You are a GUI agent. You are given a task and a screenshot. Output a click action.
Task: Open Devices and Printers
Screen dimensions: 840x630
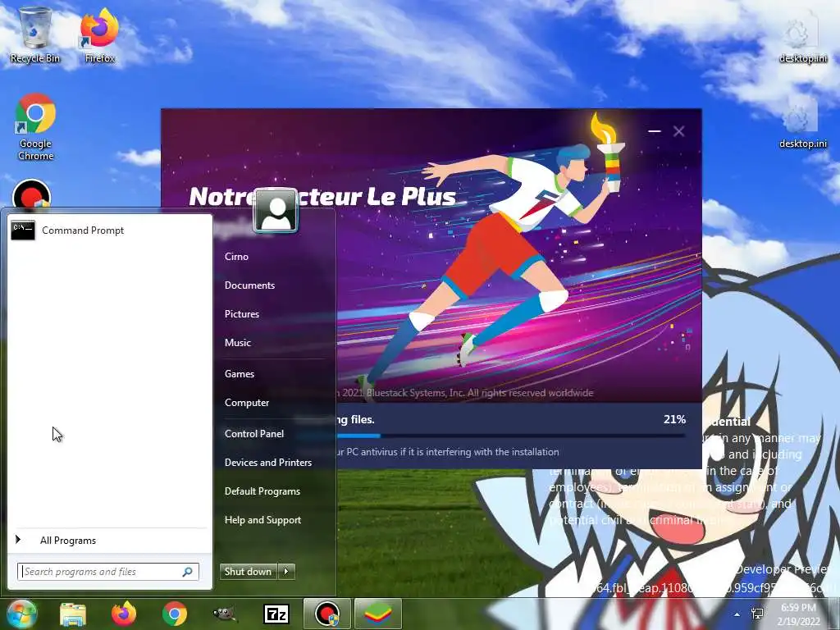[x=268, y=463]
